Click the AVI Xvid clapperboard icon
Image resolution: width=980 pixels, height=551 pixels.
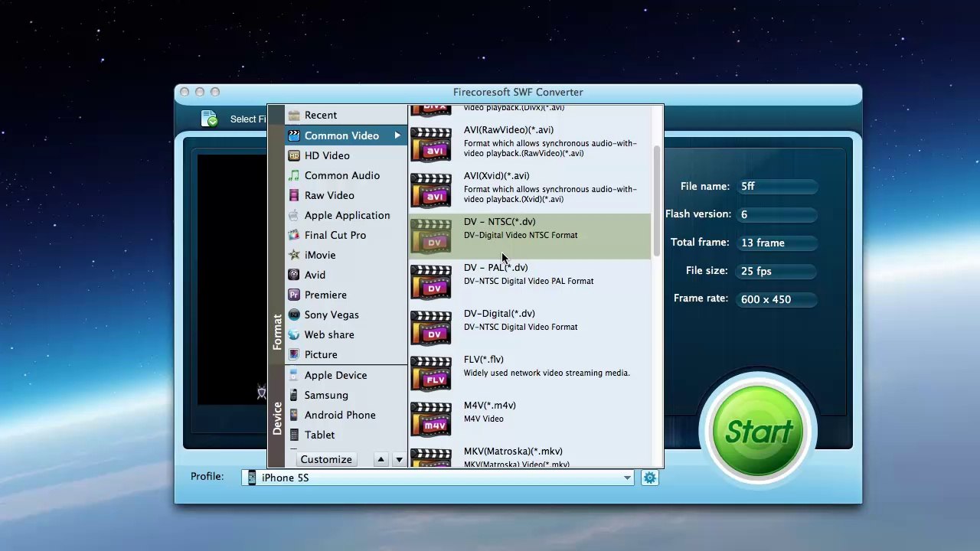point(431,191)
